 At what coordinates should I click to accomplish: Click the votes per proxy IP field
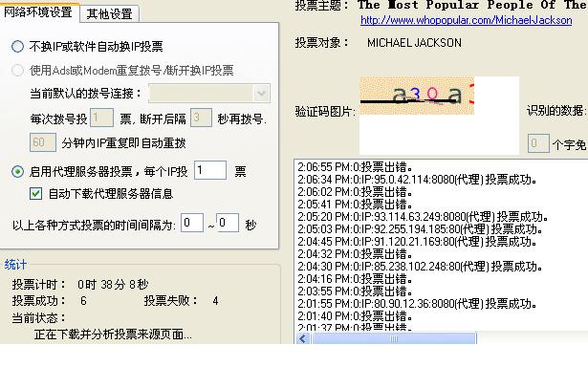210,170
